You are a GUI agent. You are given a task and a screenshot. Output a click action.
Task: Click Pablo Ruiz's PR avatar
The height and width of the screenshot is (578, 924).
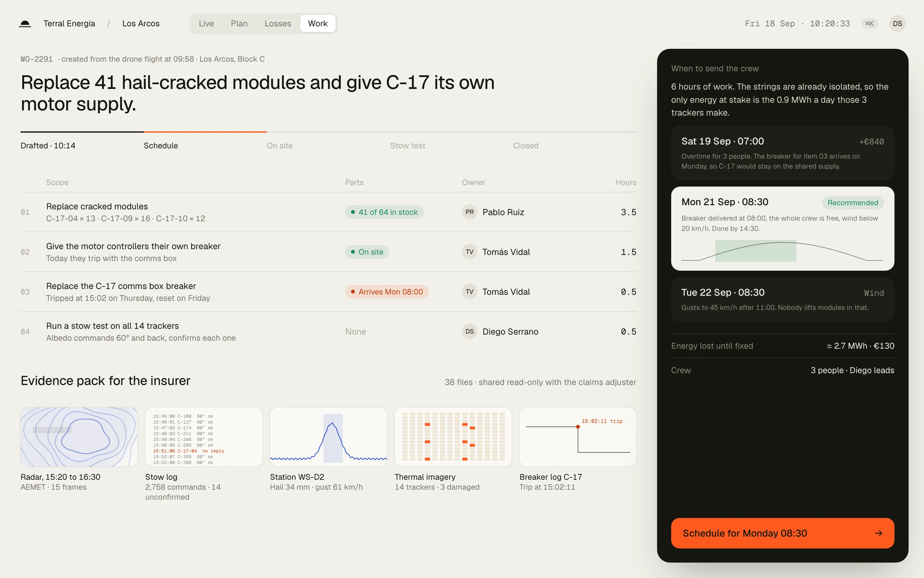[469, 212]
